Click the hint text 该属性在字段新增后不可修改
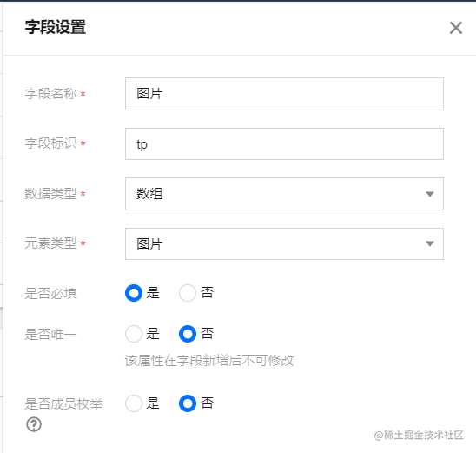Viewport: 476px width, 453px height. (x=209, y=361)
